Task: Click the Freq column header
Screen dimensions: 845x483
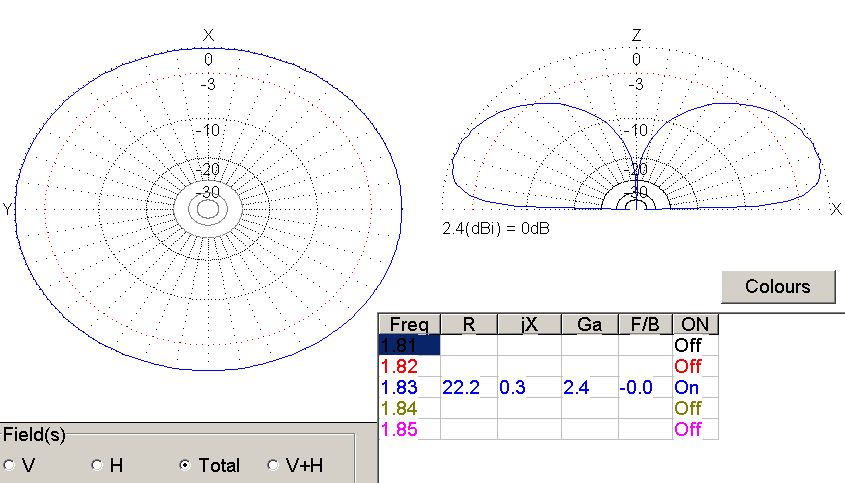Action: pos(409,324)
